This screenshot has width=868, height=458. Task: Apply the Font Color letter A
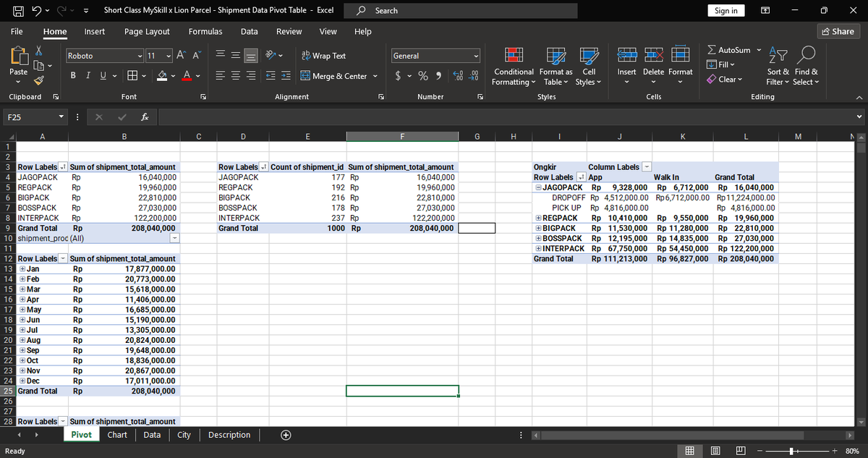[185, 76]
